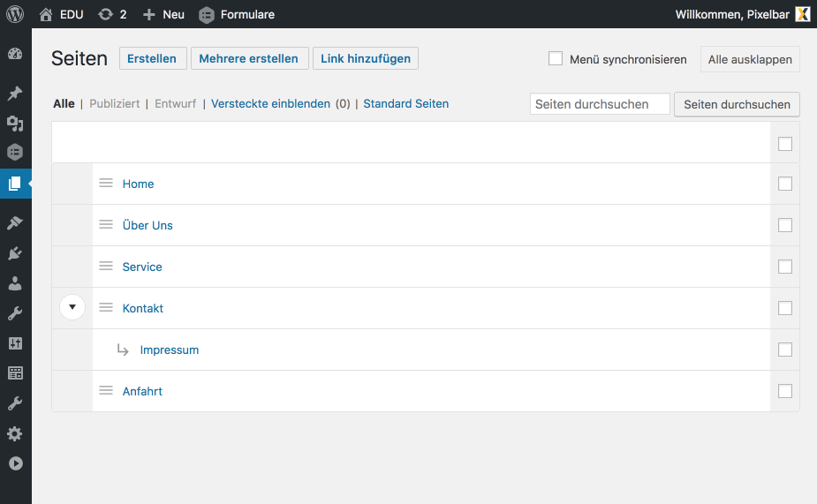Open the Users sidebar icon
Screen dimensions: 817x504
click(x=15, y=283)
